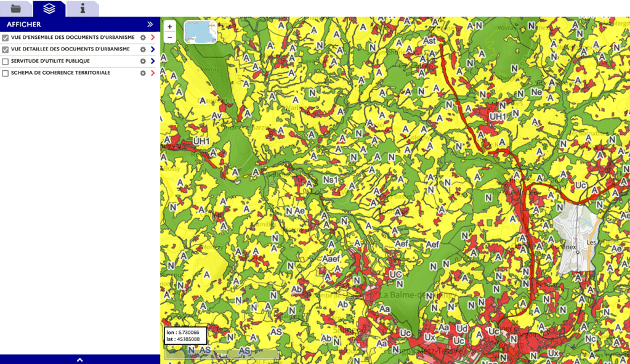Expand Vue détaillée layer with blue arrow
The height and width of the screenshot is (364, 630).
(x=153, y=50)
